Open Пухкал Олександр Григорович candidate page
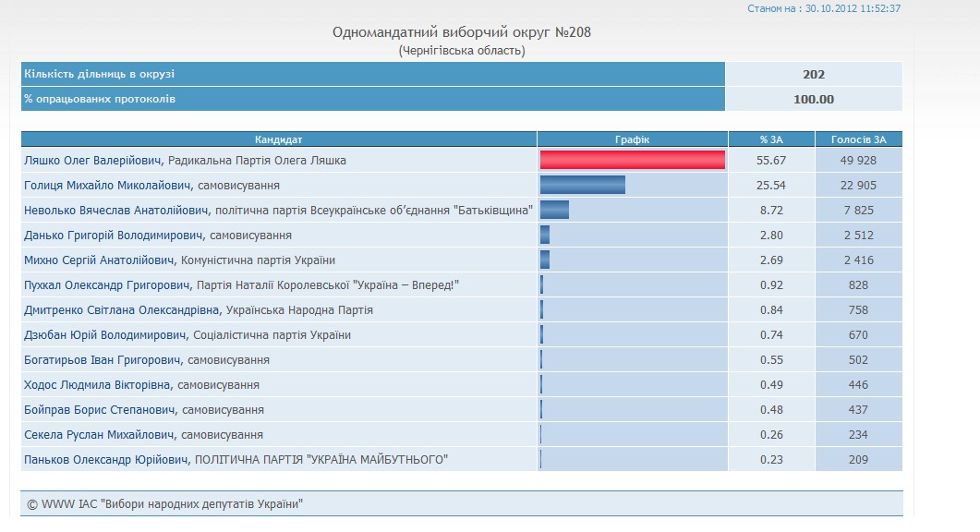 click(x=108, y=285)
